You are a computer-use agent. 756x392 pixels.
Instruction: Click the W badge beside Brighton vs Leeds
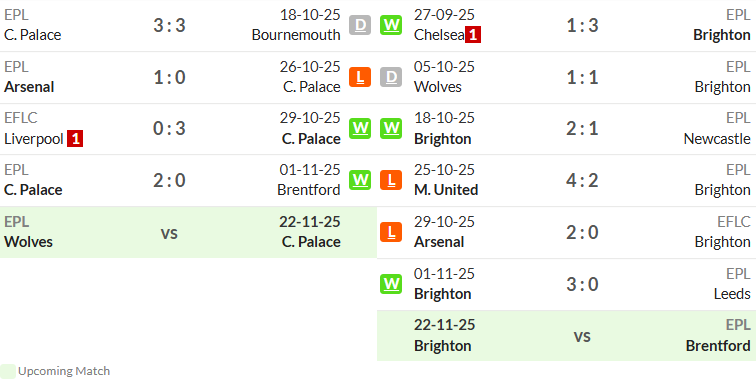(391, 284)
